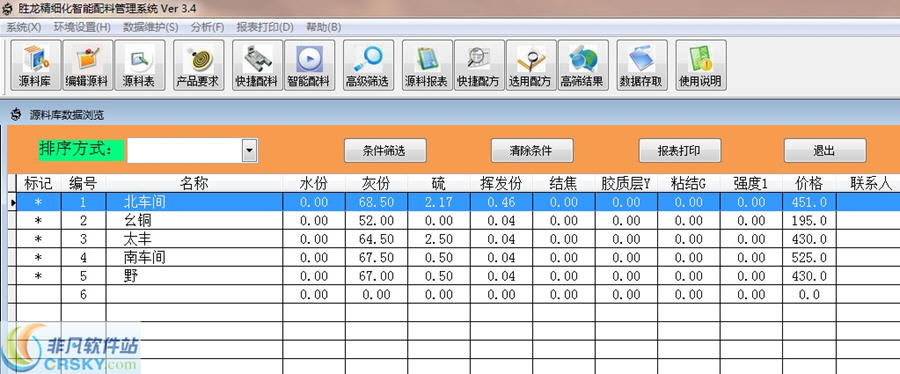Click the 粘结G column header
The image size is (900, 374).
coord(688,184)
